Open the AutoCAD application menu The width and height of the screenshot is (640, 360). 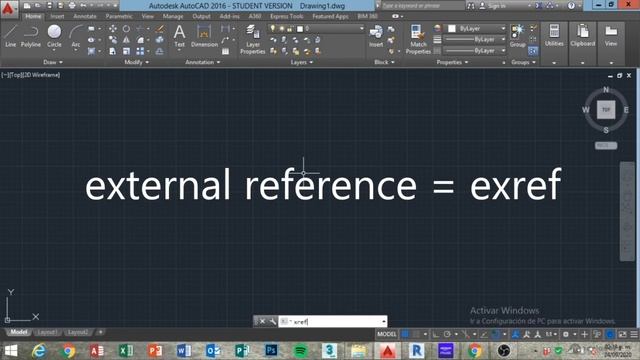coord(8,8)
